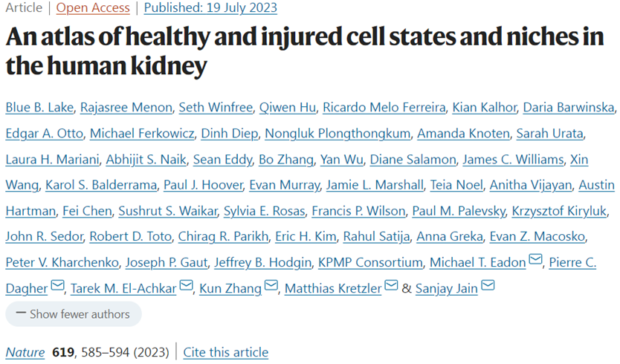Open the Open Access link
The height and width of the screenshot is (364, 620).
(94, 8)
